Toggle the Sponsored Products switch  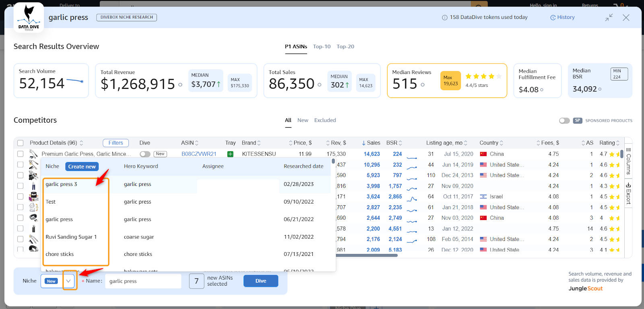(564, 121)
